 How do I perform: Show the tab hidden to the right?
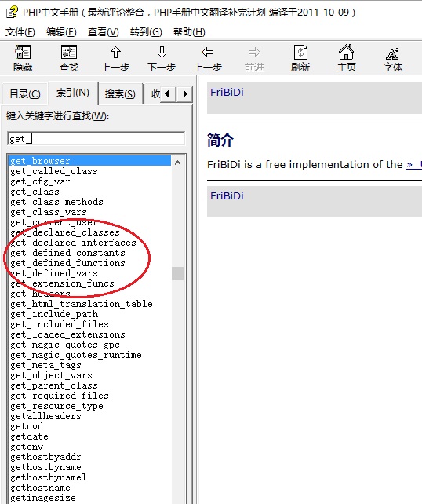click(185, 94)
